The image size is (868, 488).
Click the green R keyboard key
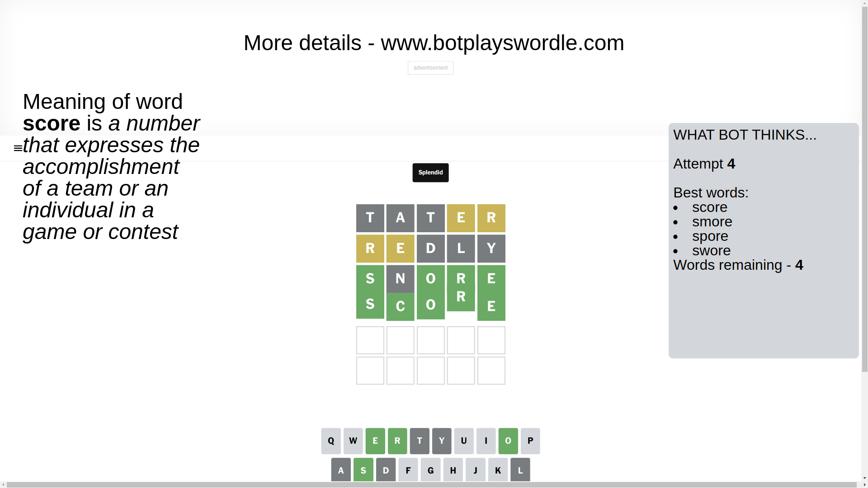(x=397, y=441)
